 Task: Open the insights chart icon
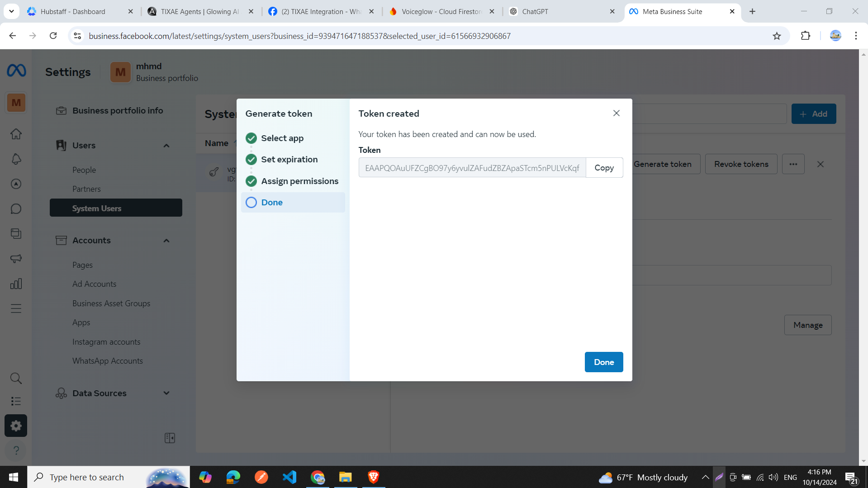point(16,284)
